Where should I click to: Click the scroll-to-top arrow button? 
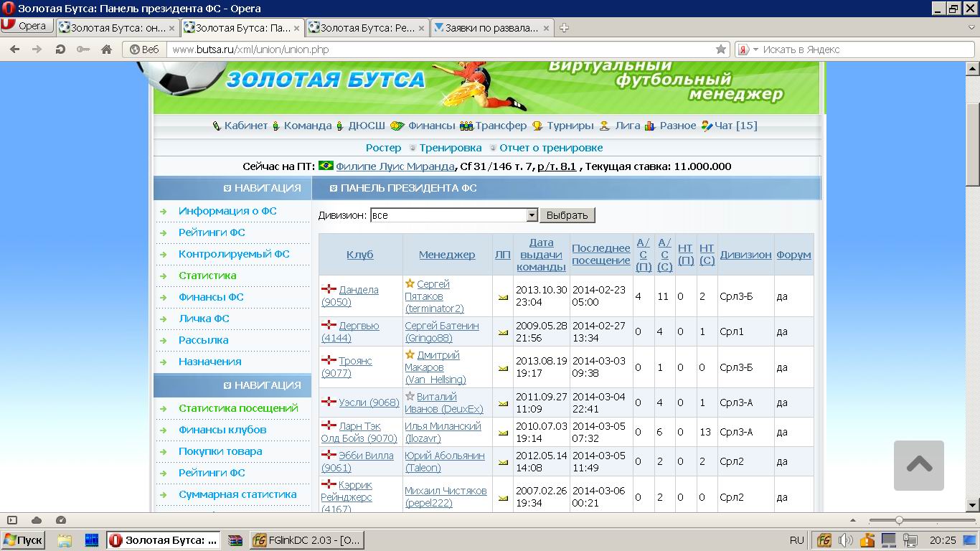pyautogui.click(x=918, y=465)
